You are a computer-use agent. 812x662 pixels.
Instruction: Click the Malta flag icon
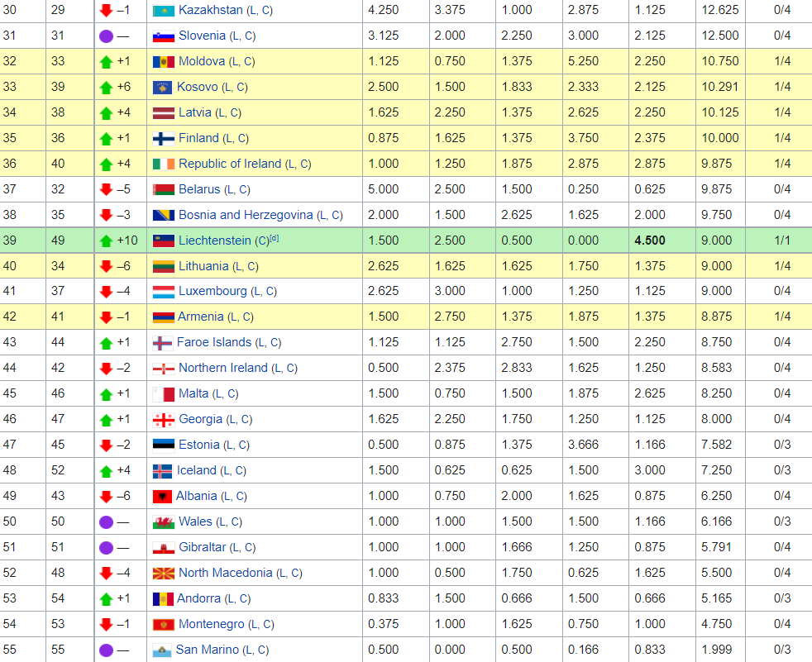[x=163, y=394]
